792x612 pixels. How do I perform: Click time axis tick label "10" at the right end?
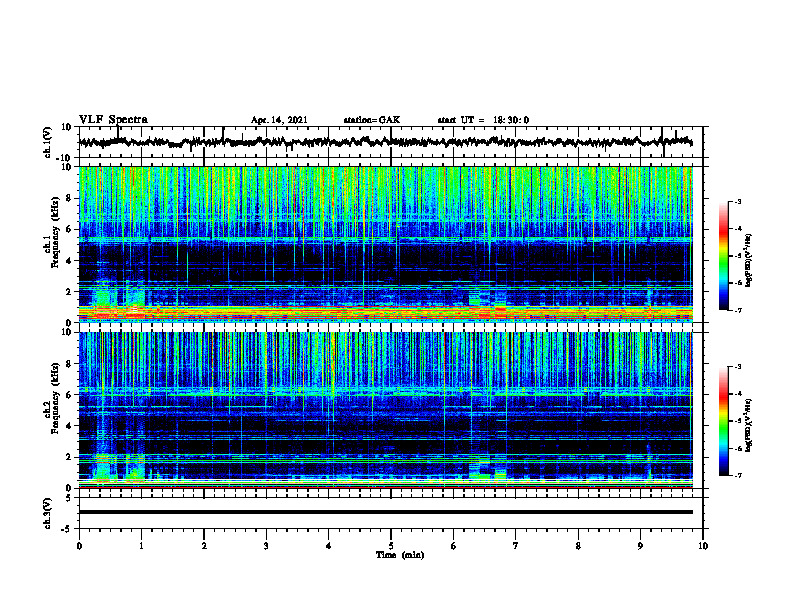click(703, 546)
